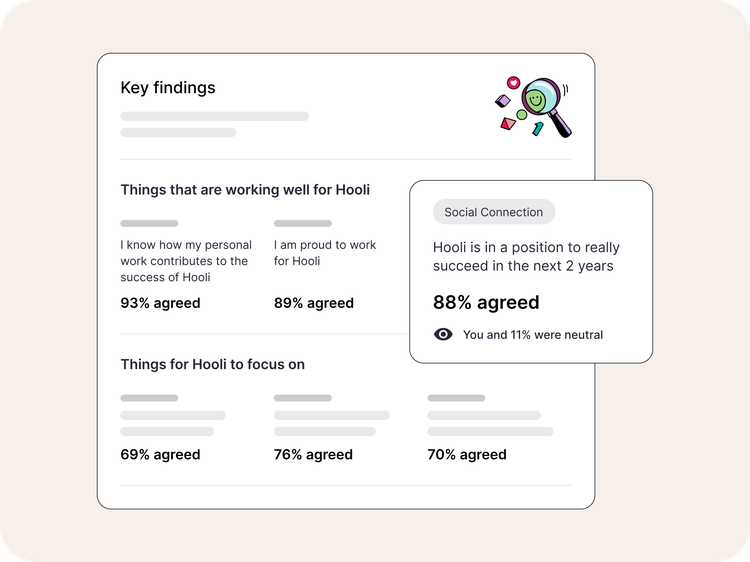Click the personal work contributes statement

click(185, 261)
